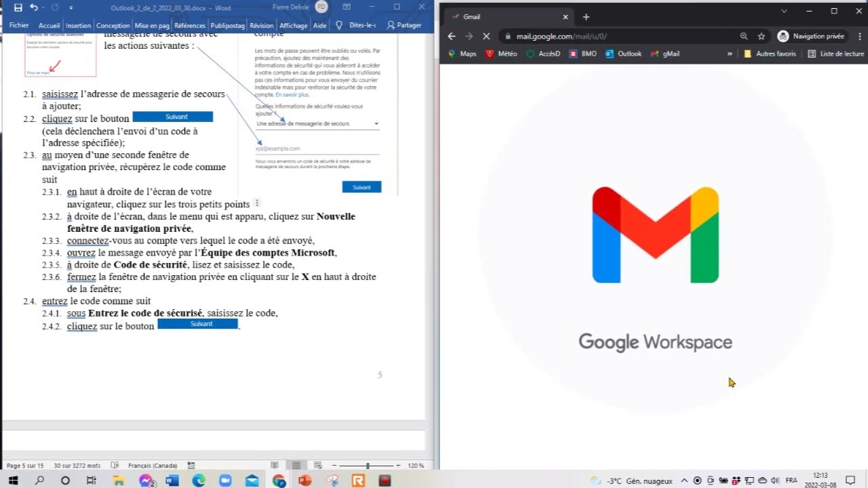The width and height of the screenshot is (868, 488).
Task: Open Microsoft Edge from the taskbar
Action: tap(198, 480)
